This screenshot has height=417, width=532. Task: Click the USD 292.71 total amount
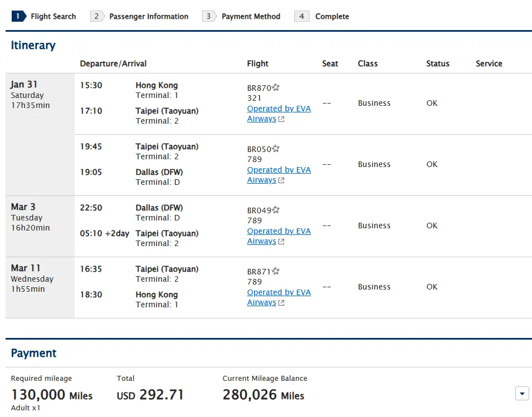[x=150, y=395]
